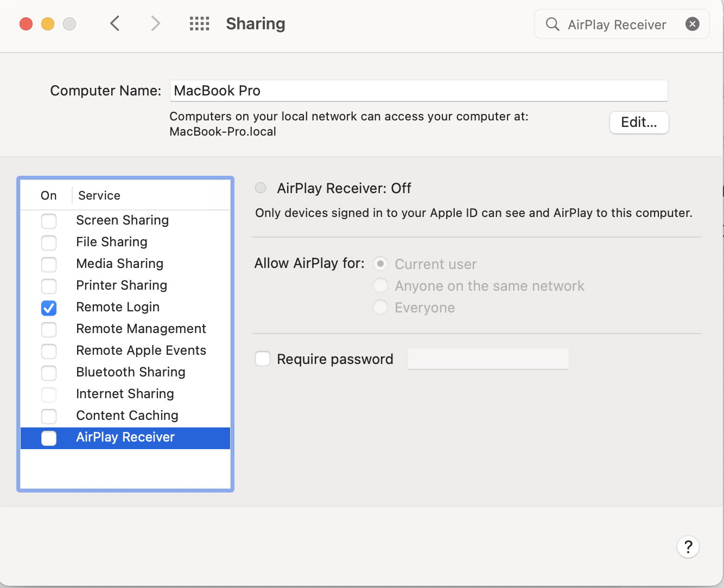This screenshot has width=724, height=588.
Task: Select Screen Sharing service row
Action: point(125,220)
